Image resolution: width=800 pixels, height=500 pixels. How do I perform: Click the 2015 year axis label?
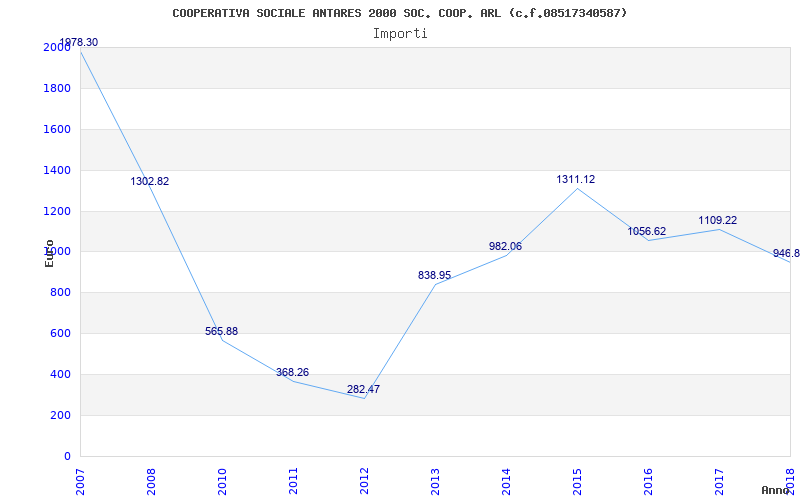[577, 482]
